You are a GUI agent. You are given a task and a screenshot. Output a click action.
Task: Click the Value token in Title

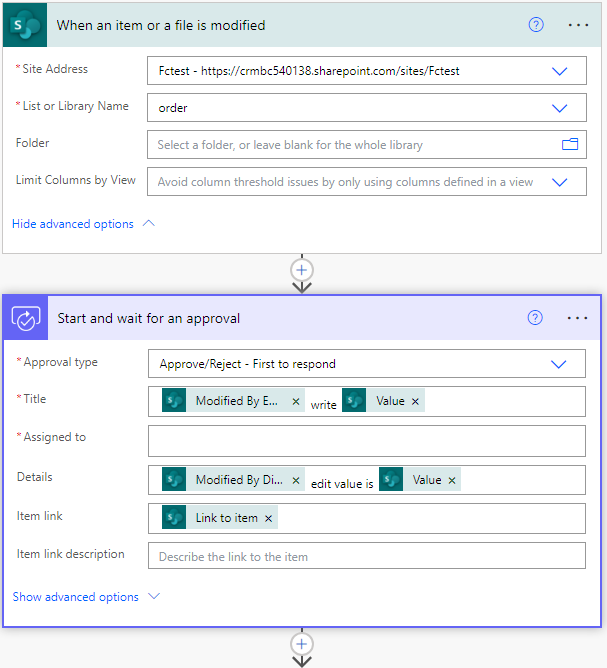click(x=383, y=400)
